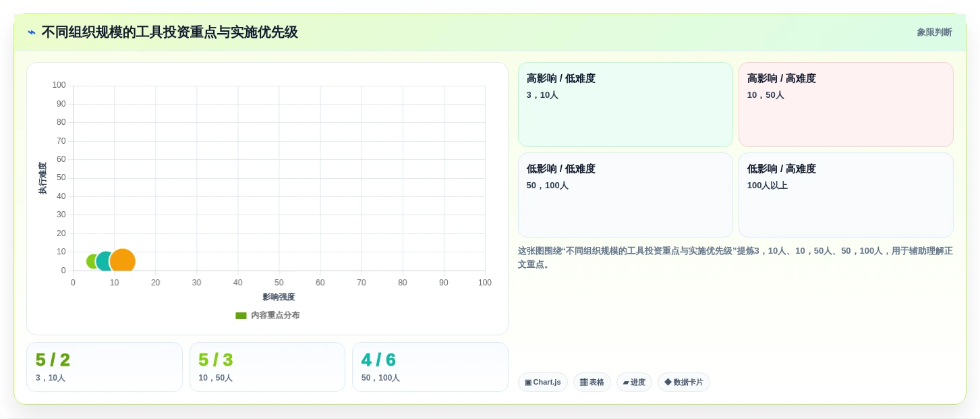Screen dimensions: 980x419
Task: Open the 4 / 6 stat card
Action: (430, 367)
